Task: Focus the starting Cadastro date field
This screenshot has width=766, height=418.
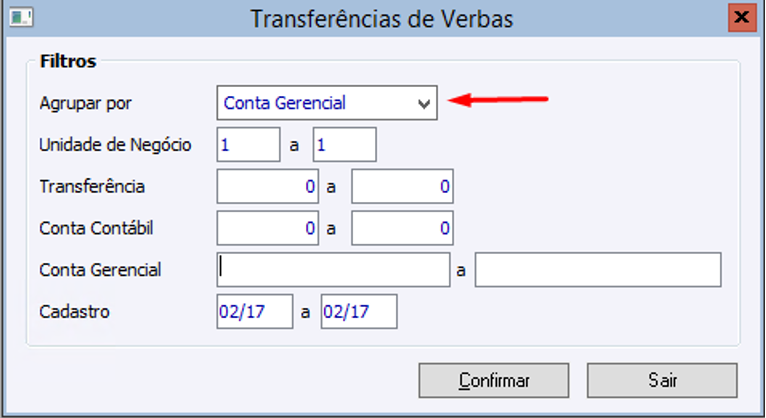Action: point(255,312)
